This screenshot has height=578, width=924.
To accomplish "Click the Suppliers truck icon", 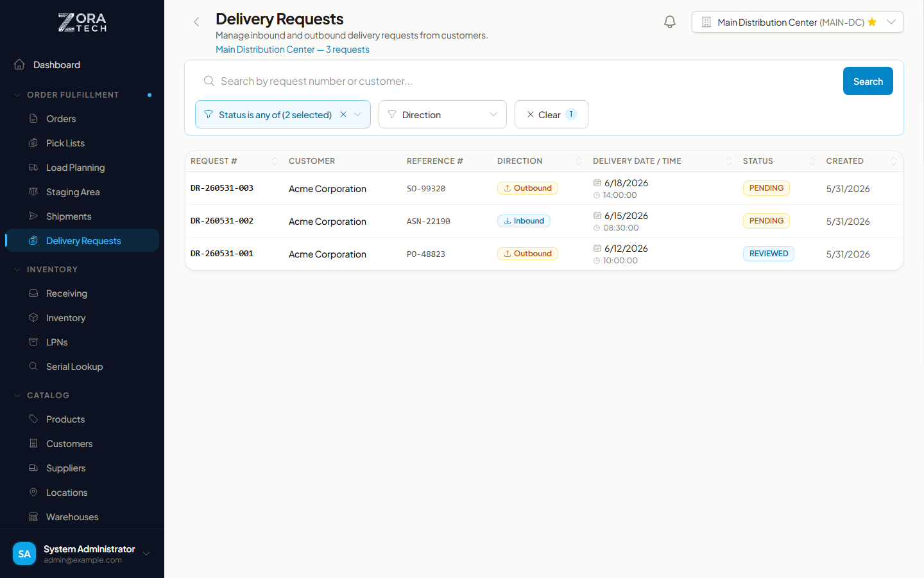I will pyautogui.click(x=33, y=468).
